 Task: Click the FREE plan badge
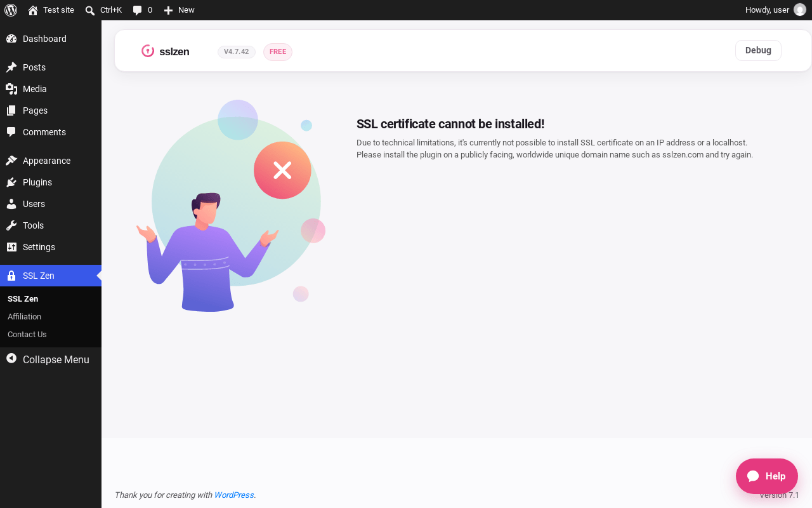coord(278,52)
